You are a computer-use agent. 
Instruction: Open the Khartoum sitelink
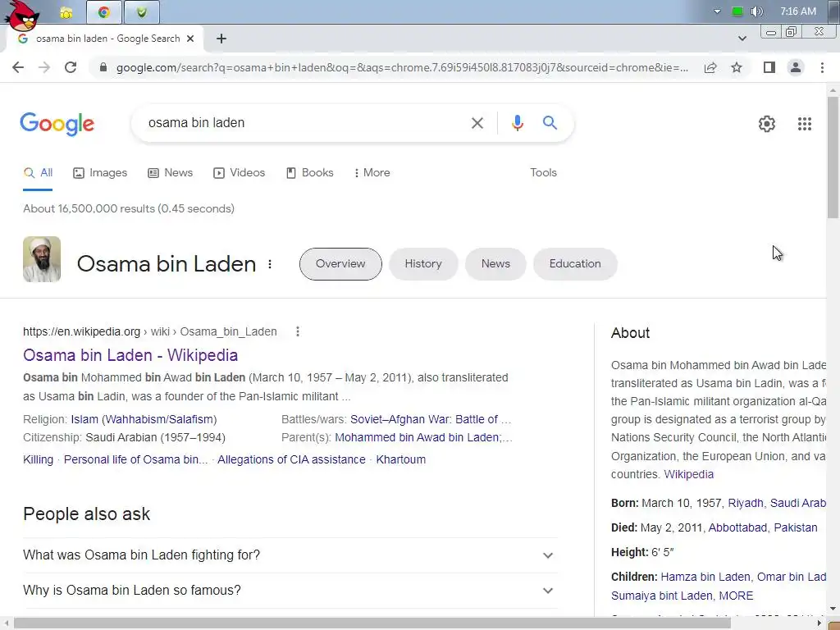pyautogui.click(x=400, y=459)
